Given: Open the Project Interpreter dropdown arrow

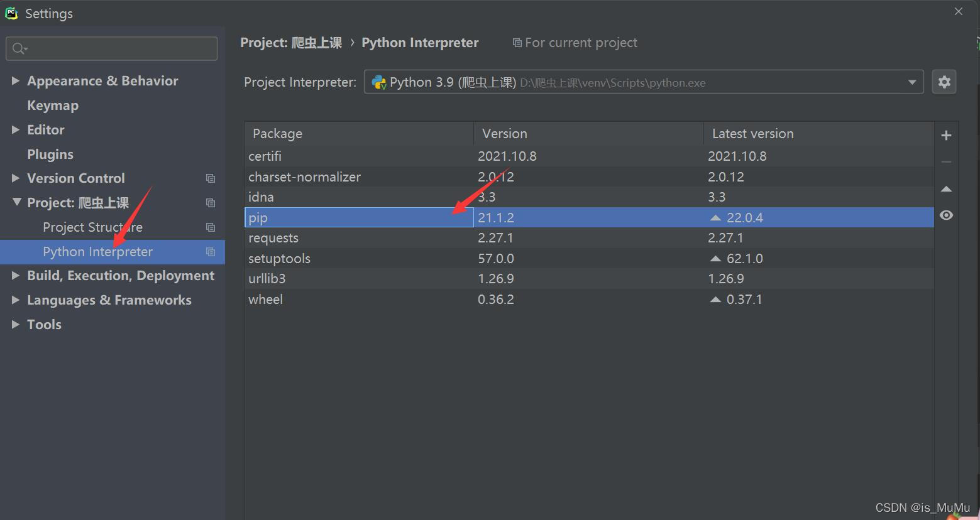Looking at the screenshot, I should point(911,82).
